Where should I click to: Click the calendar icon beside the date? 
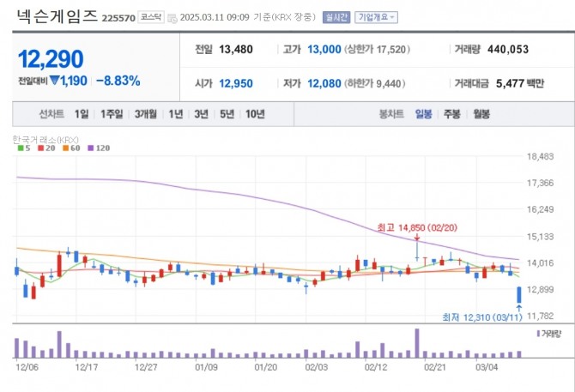[172, 18]
